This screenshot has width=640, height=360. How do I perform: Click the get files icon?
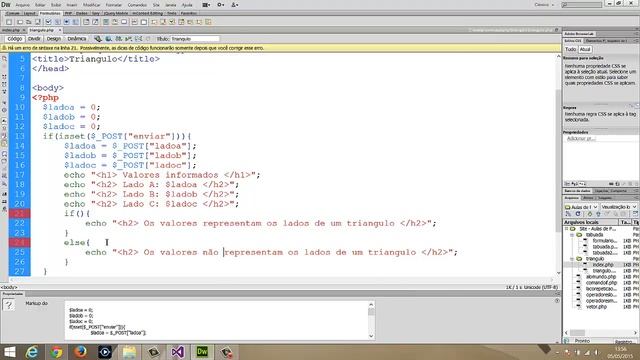click(590, 214)
